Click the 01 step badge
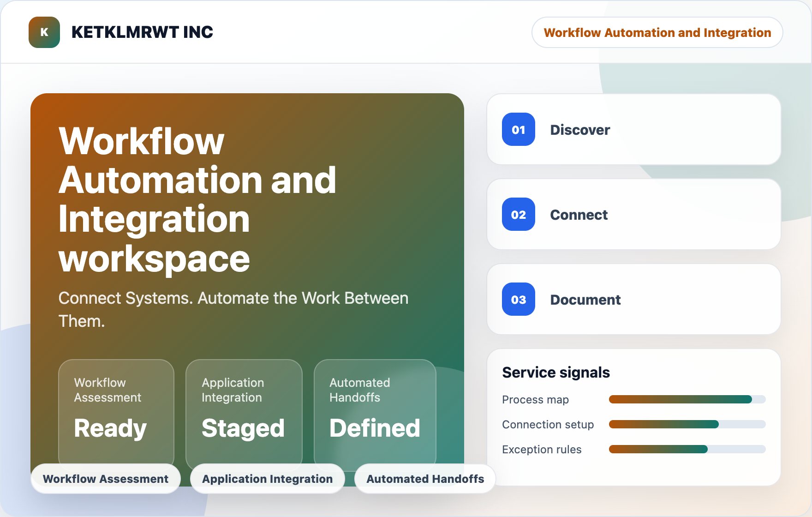Screen dimensions: 812x517 [x=519, y=129]
